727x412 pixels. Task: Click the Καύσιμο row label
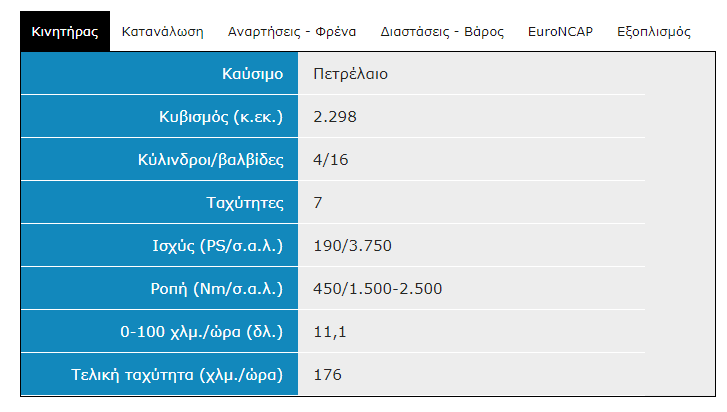252,74
